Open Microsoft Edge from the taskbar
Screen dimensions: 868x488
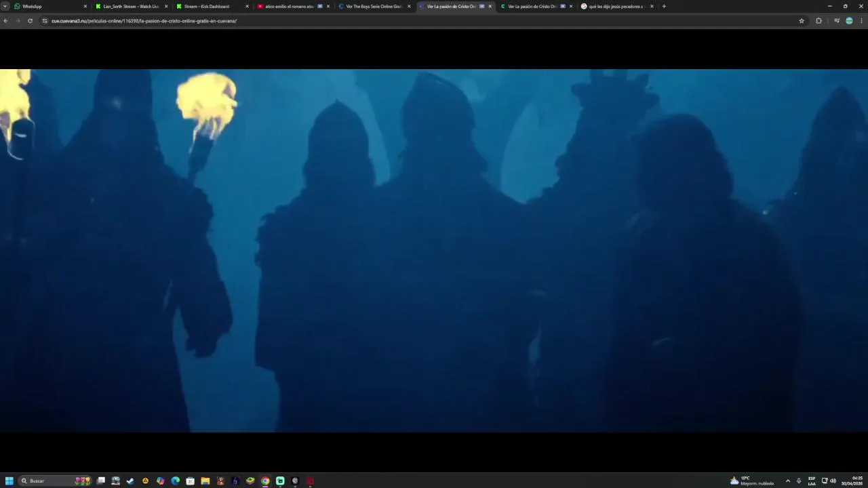click(176, 481)
